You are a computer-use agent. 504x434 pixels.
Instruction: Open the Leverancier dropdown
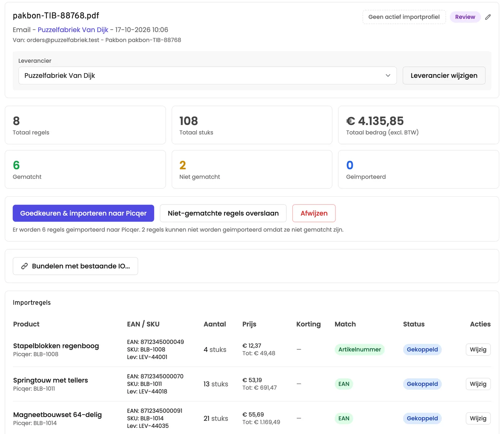coord(207,76)
